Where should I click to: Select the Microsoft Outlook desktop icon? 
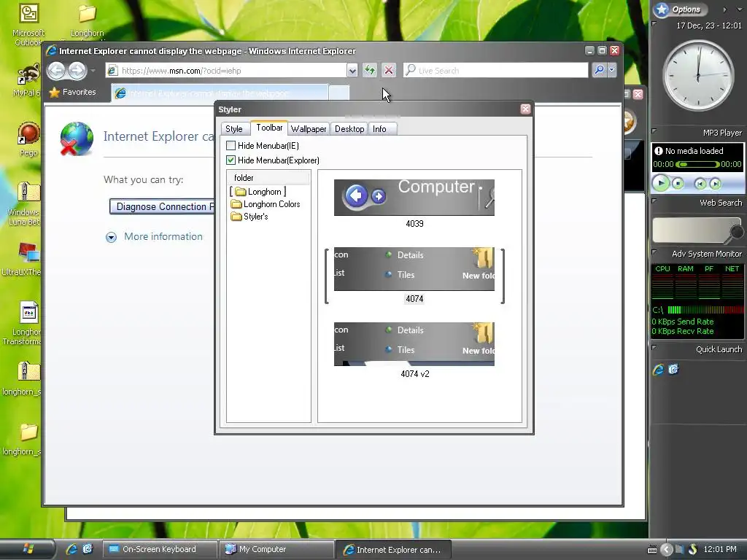[28, 25]
